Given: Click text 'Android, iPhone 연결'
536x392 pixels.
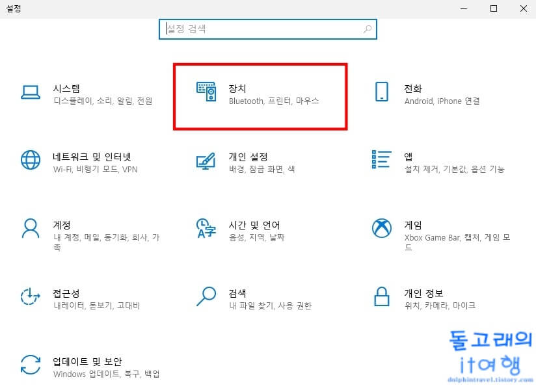Looking at the screenshot, I should click(x=442, y=101).
